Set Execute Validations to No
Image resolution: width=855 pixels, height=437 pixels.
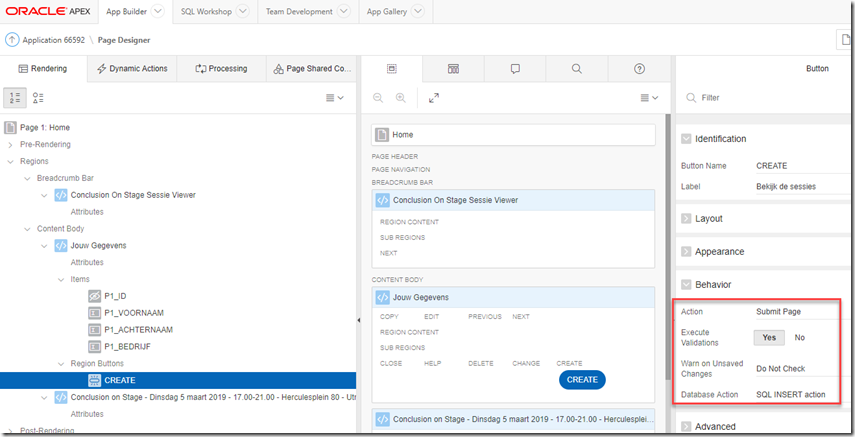pos(799,338)
